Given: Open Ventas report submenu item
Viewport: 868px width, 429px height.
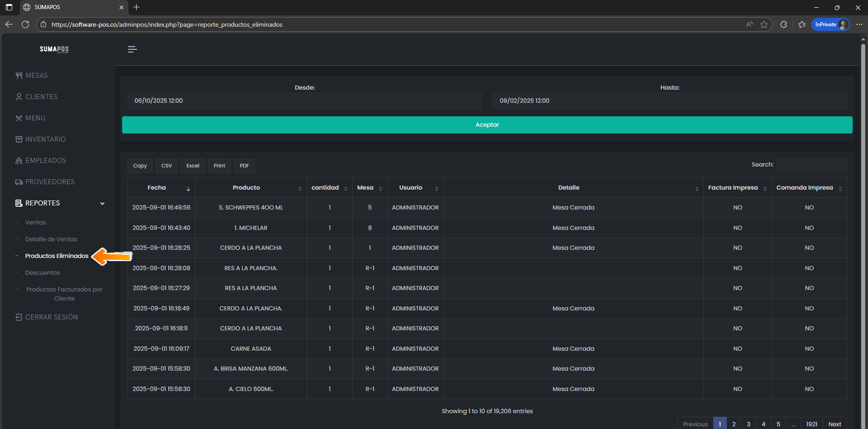Looking at the screenshot, I should [35, 223].
